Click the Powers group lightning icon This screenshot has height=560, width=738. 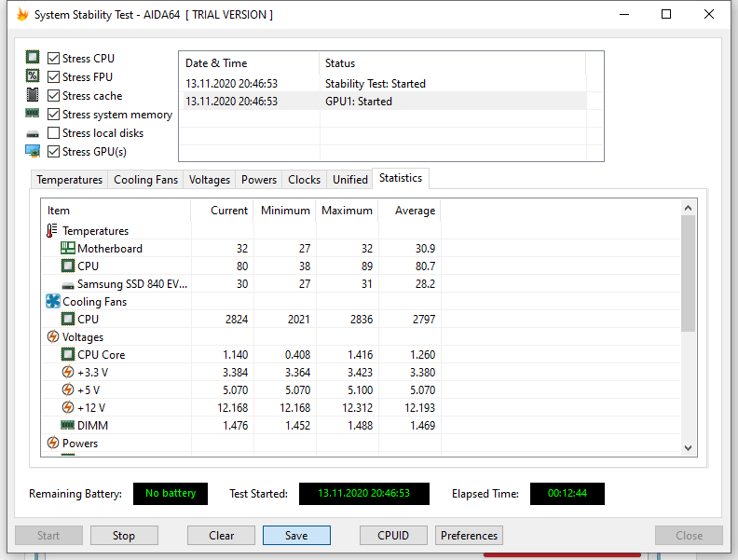click(53, 443)
